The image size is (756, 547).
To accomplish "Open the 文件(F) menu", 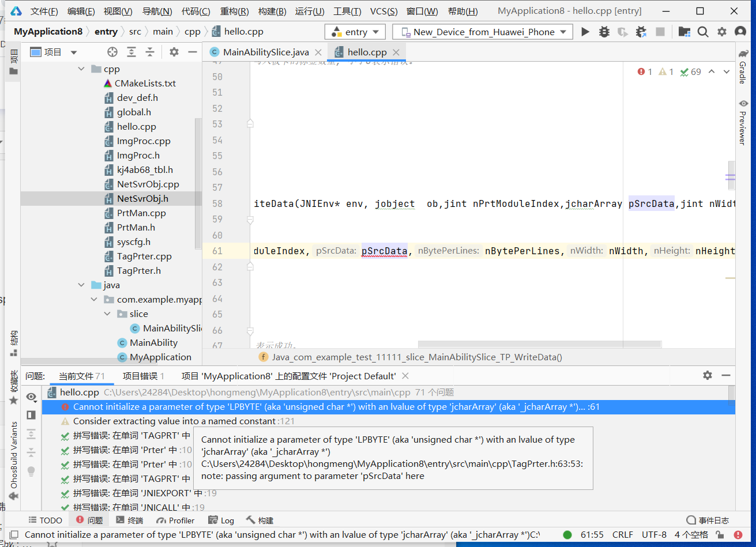I will (x=44, y=11).
